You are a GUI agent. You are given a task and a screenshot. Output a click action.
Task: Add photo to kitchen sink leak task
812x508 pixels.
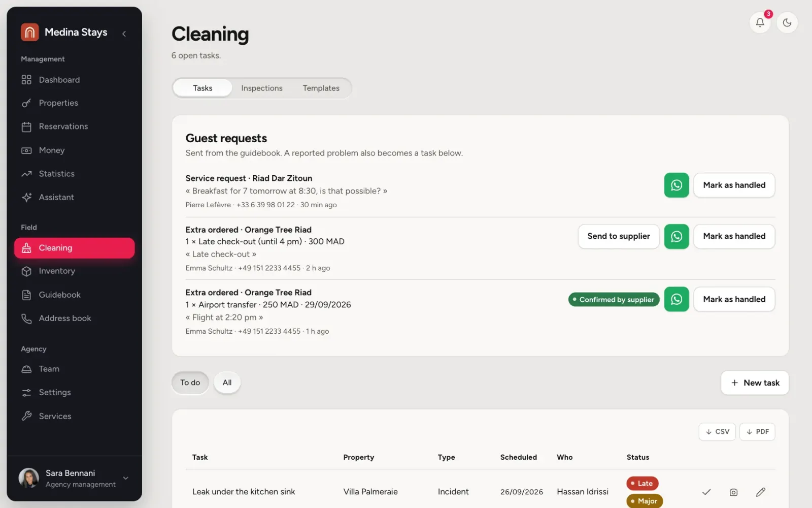(x=733, y=492)
